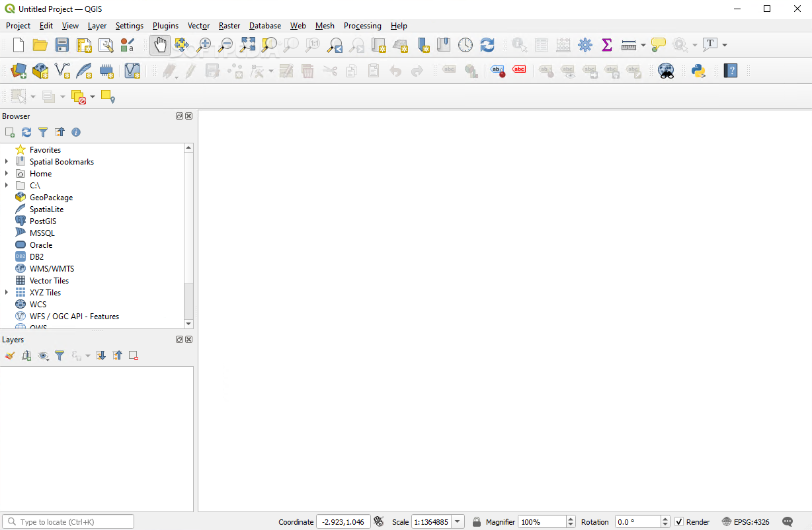Open messages log speech bubble icon
The image size is (812, 530).
point(788,521)
